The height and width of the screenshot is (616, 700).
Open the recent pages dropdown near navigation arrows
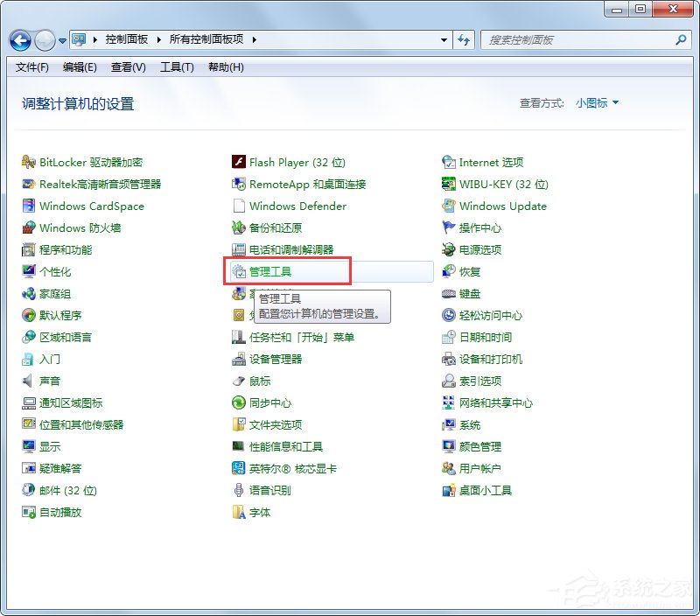point(61,40)
